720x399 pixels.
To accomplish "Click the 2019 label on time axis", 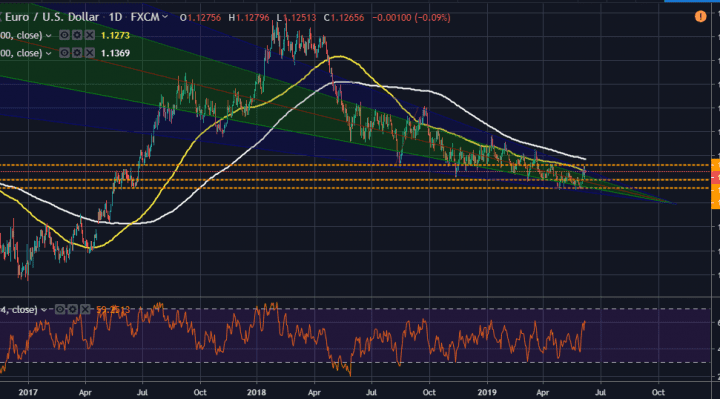I will pyautogui.click(x=487, y=393).
